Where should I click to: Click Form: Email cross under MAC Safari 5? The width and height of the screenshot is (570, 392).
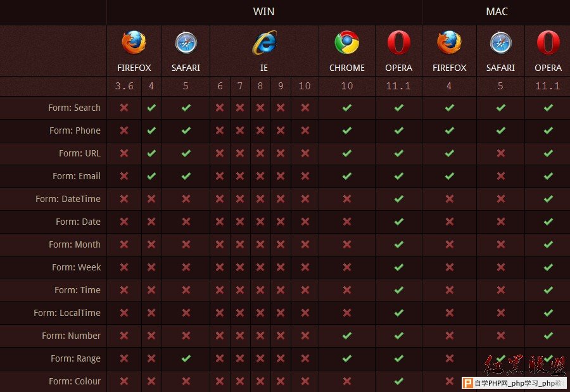tap(500, 176)
